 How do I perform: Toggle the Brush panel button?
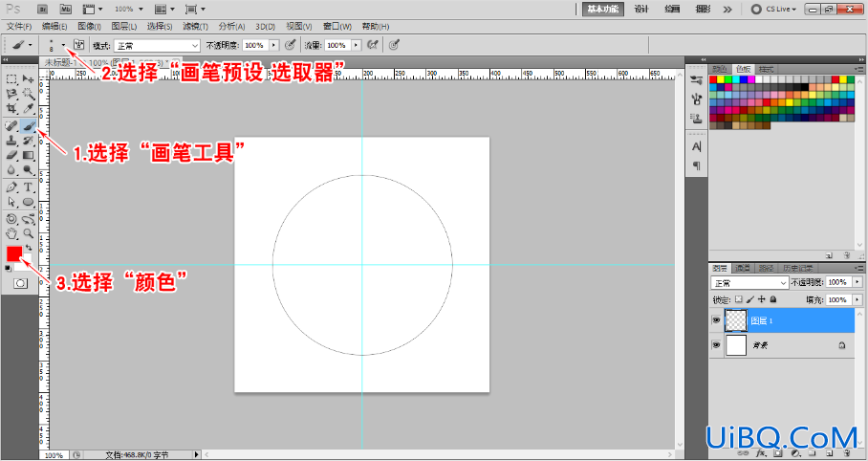pos(79,44)
